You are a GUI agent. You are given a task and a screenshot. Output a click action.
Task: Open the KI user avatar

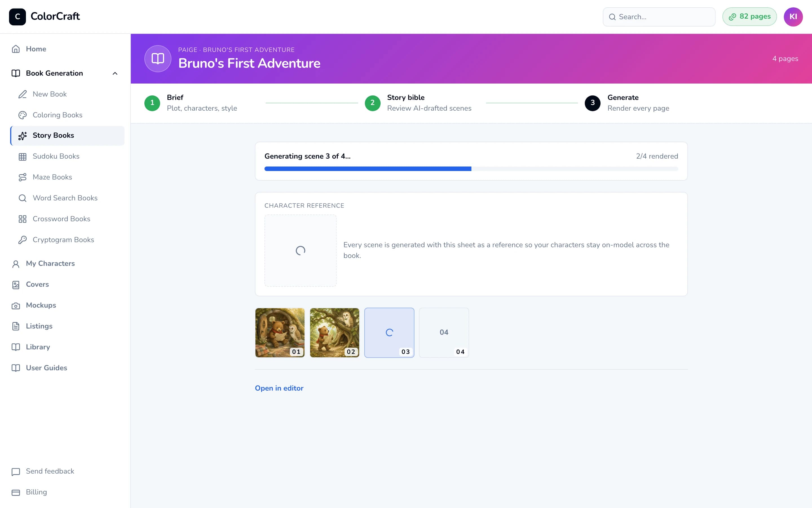pyautogui.click(x=793, y=16)
